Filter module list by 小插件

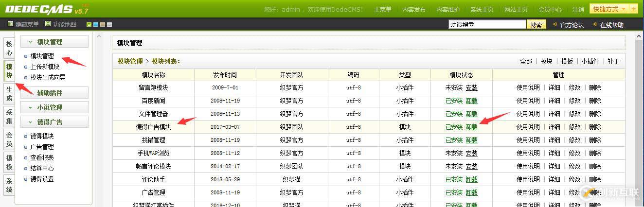(590, 61)
